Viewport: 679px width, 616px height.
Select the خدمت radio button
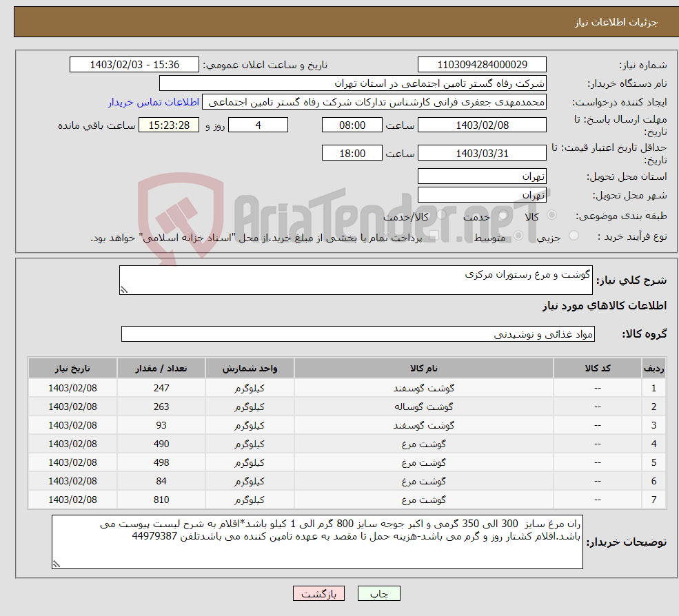pos(503,215)
